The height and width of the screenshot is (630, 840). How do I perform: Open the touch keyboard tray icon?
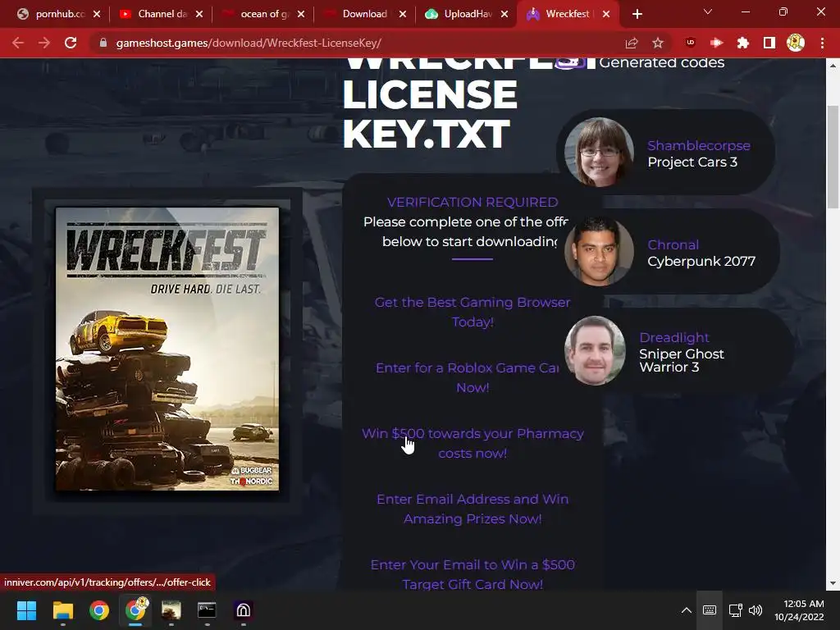click(710, 610)
